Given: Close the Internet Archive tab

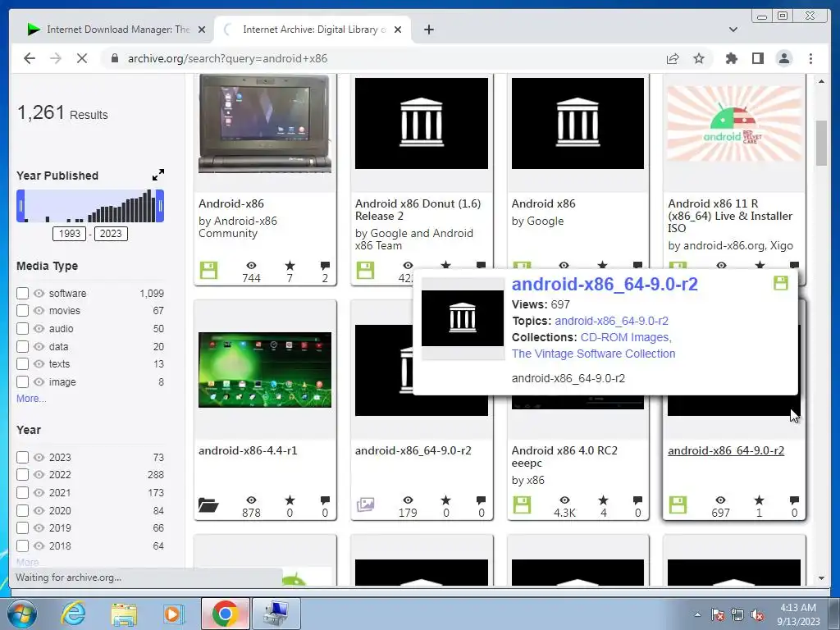Looking at the screenshot, I should pyautogui.click(x=398, y=30).
